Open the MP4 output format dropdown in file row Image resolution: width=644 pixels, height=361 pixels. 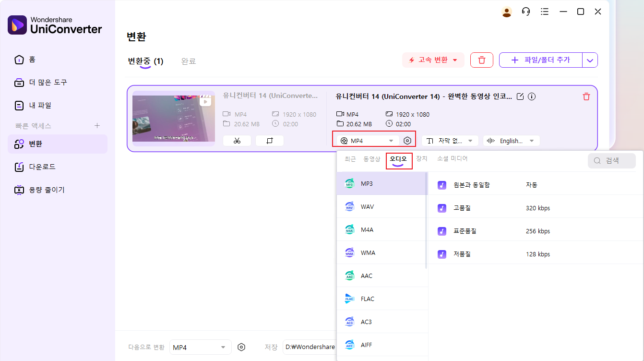click(x=368, y=141)
